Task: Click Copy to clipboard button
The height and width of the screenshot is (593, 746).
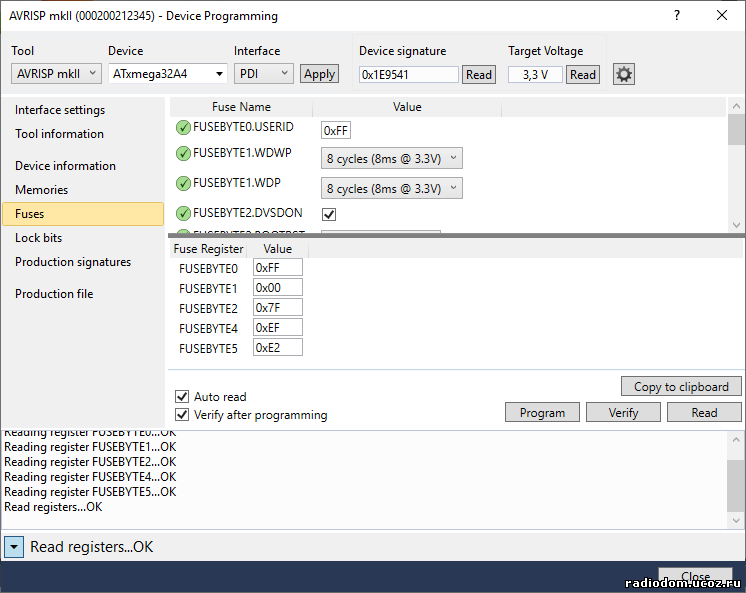Action: [681, 386]
